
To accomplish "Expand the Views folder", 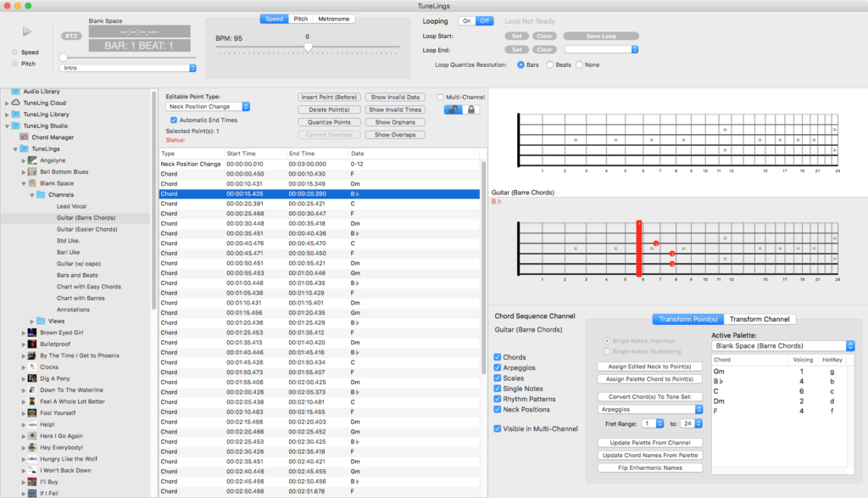I will 32,322.
